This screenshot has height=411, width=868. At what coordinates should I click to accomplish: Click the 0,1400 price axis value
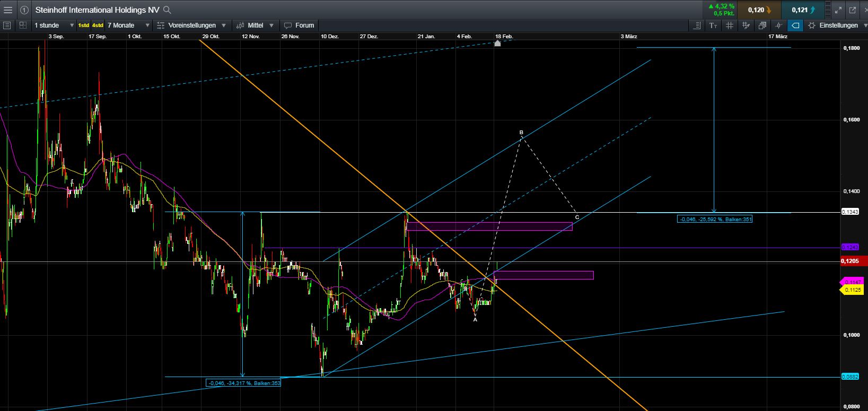pos(851,191)
